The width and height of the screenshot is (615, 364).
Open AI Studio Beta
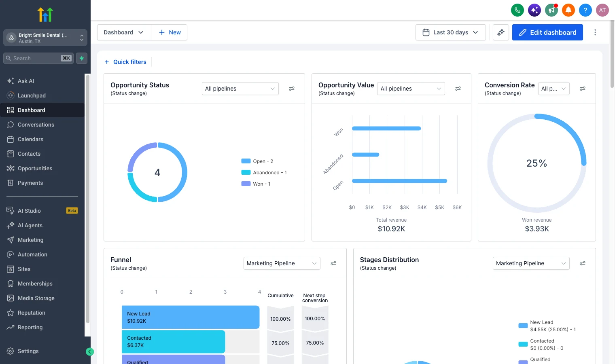click(x=42, y=211)
